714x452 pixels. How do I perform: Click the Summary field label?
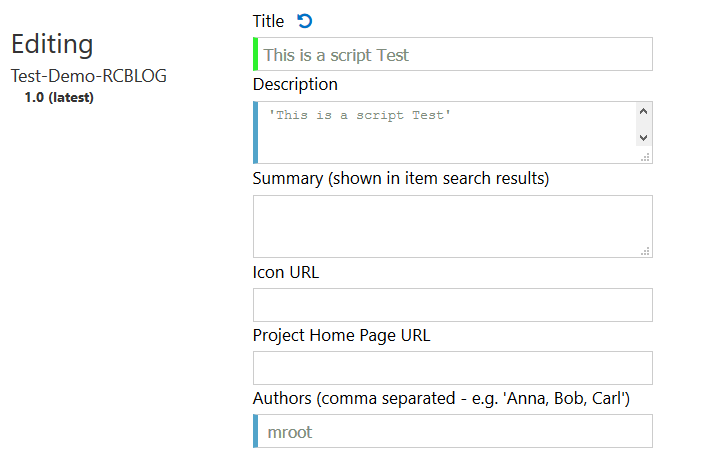coord(401,178)
